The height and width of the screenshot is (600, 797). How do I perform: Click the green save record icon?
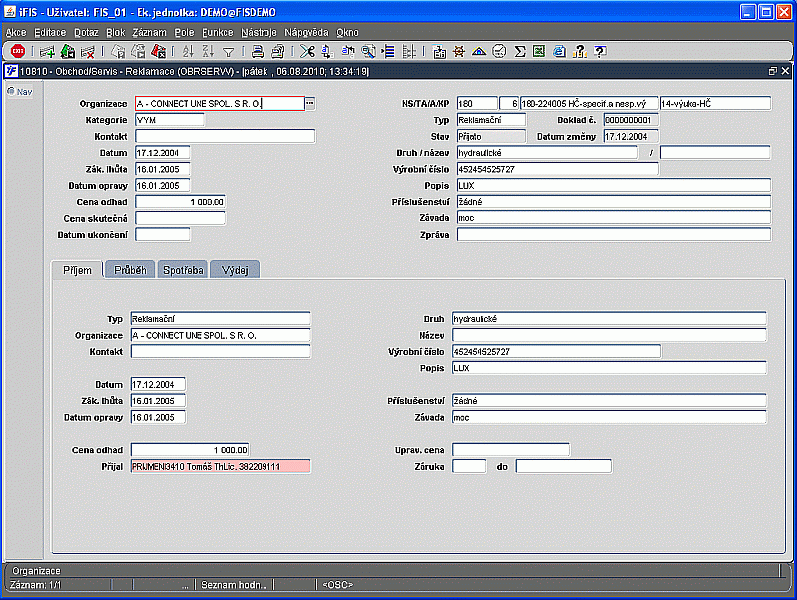click(x=68, y=51)
